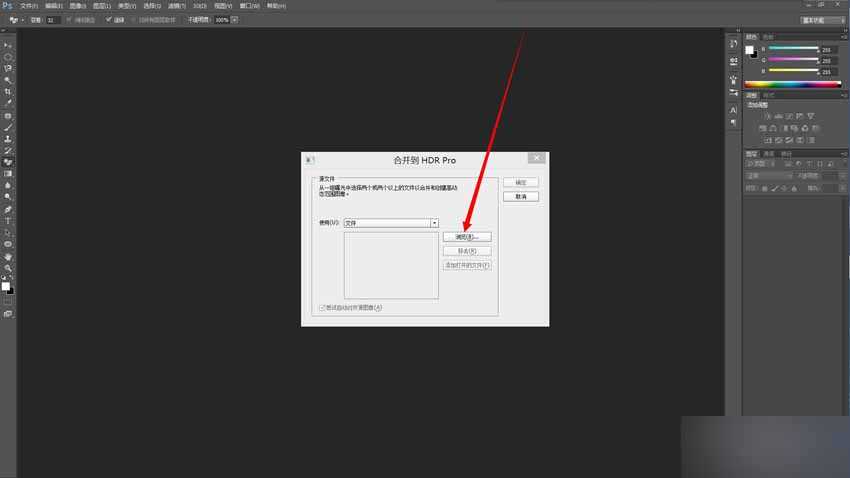
Task: Add an Invert adjustment
Action: click(x=768, y=140)
